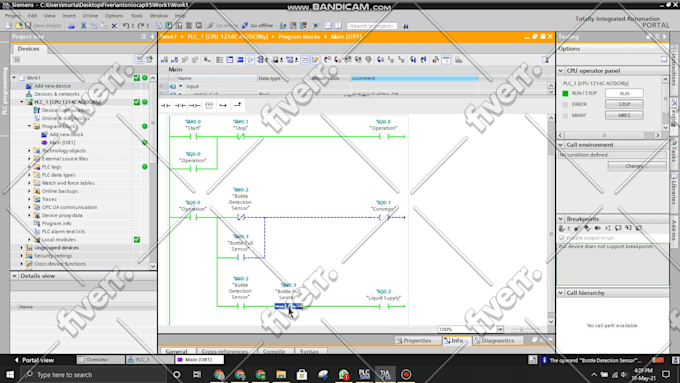Open the Online menu
This screenshot has width=680, height=383.
(x=90, y=16)
